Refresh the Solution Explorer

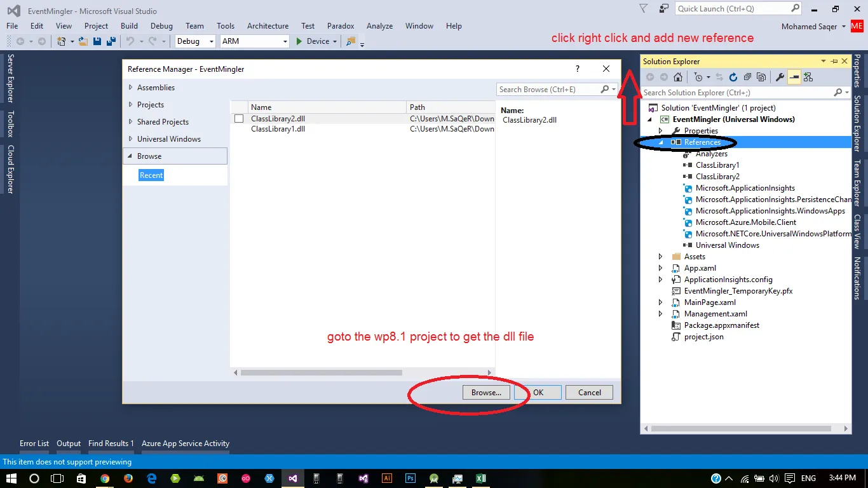coord(733,77)
